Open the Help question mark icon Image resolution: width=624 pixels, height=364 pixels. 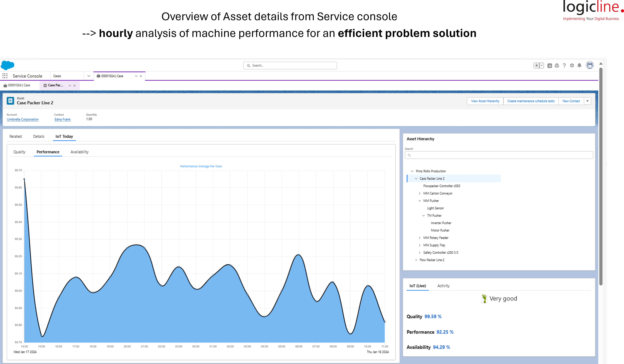(x=564, y=65)
